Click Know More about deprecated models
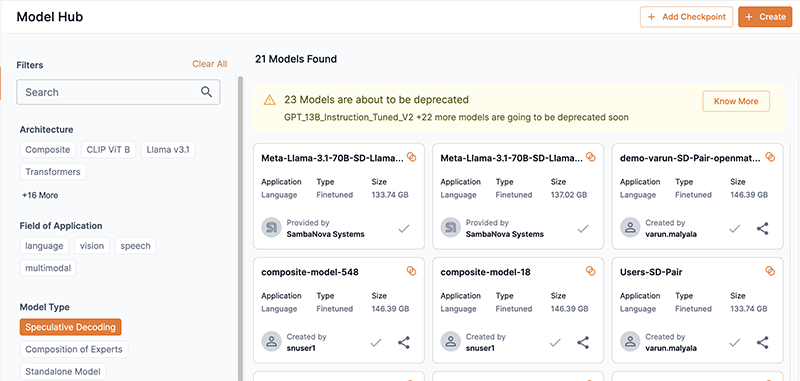The width and height of the screenshot is (800, 381). [736, 101]
